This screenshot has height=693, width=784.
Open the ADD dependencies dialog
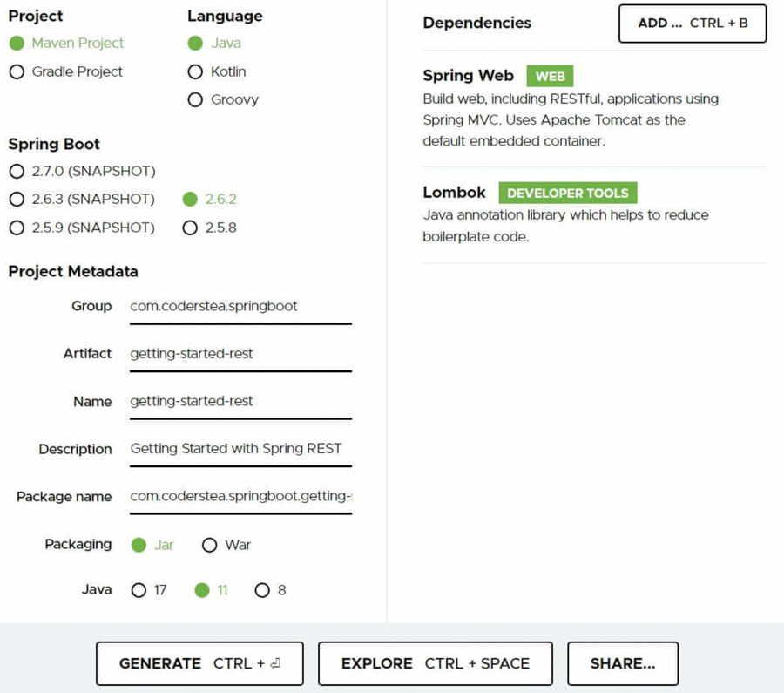click(x=692, y=24)
